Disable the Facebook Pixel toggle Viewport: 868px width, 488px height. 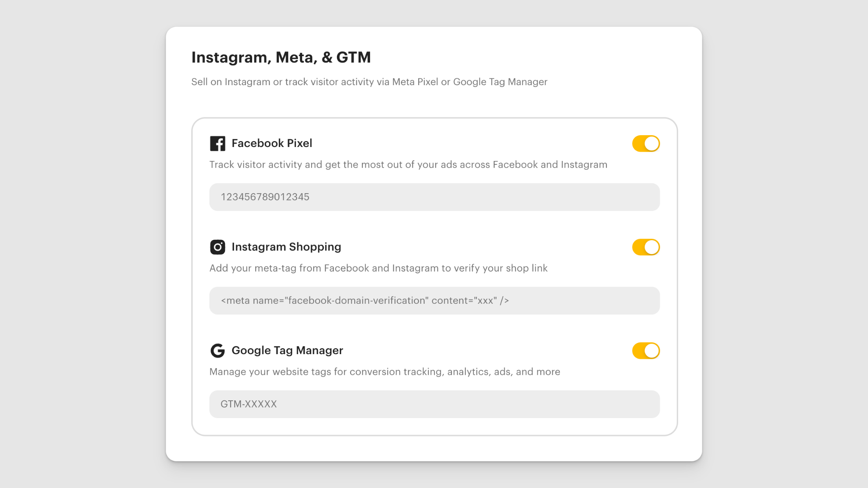(x=646, y=144)
